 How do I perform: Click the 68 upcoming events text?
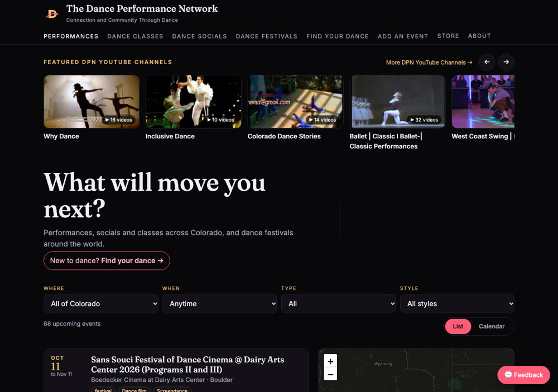click(x=72, y=324)
